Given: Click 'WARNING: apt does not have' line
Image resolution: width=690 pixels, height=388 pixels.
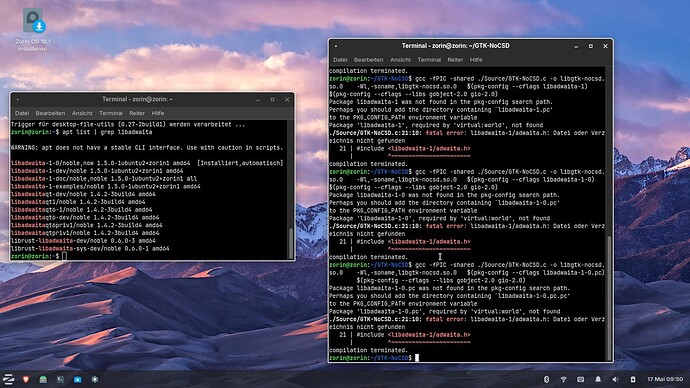Looking at the screenshot, I should pos(147,148).
